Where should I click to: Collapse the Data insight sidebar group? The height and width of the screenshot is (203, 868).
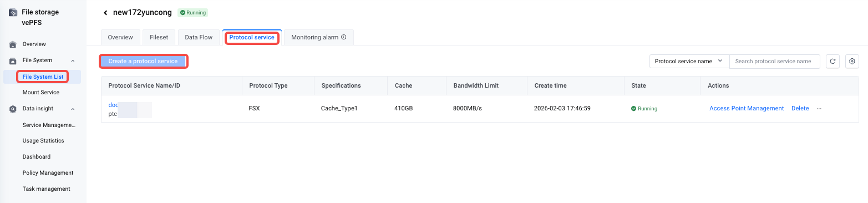[x=73, y=109]
